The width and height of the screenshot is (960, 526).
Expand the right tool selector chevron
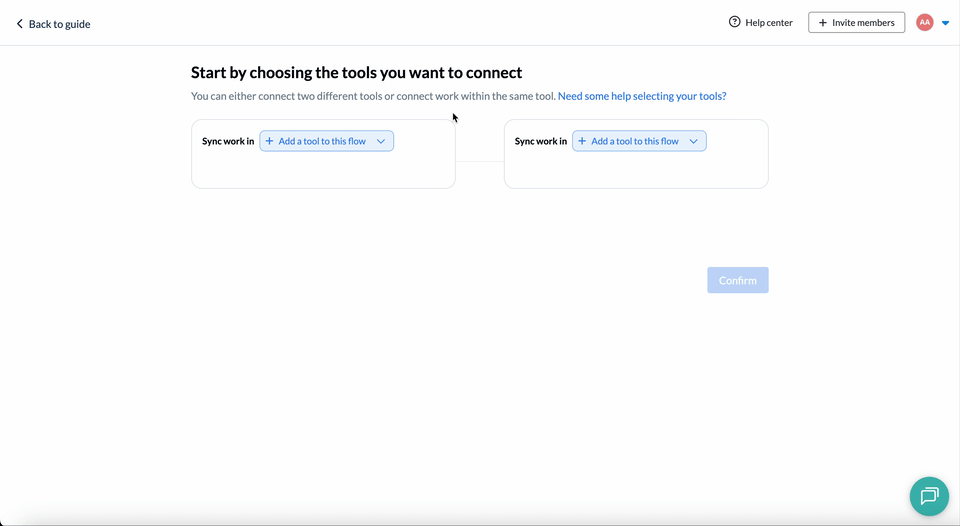point(694,141)
